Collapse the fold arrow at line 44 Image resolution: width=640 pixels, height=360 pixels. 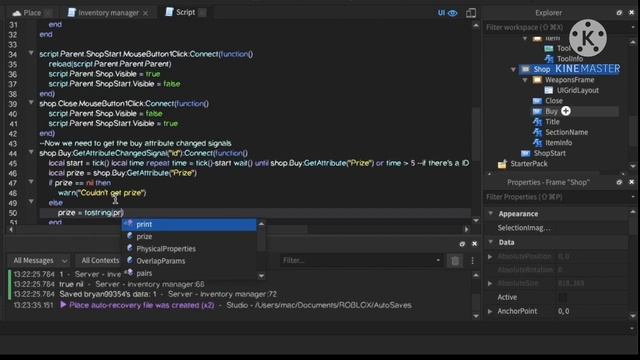(x=31, y=152)
